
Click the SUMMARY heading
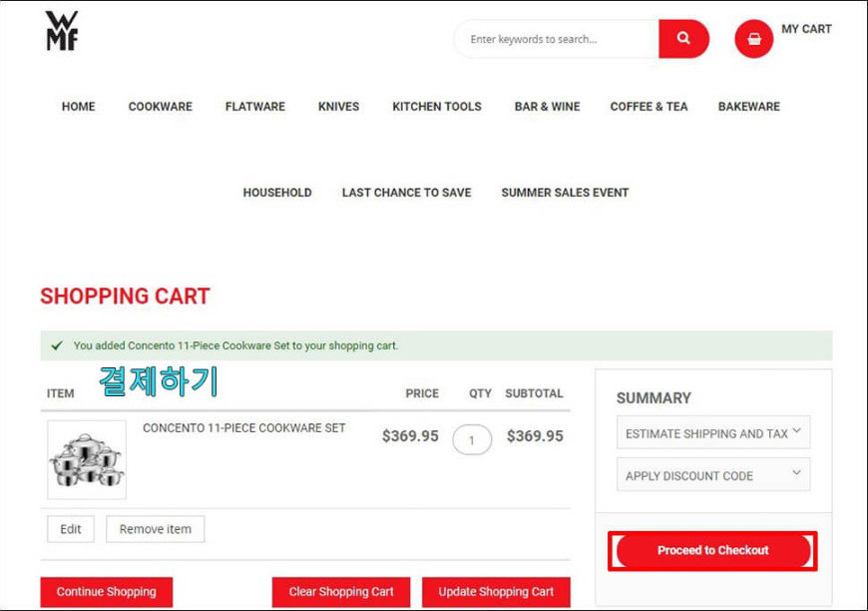[x=653, y=397]
